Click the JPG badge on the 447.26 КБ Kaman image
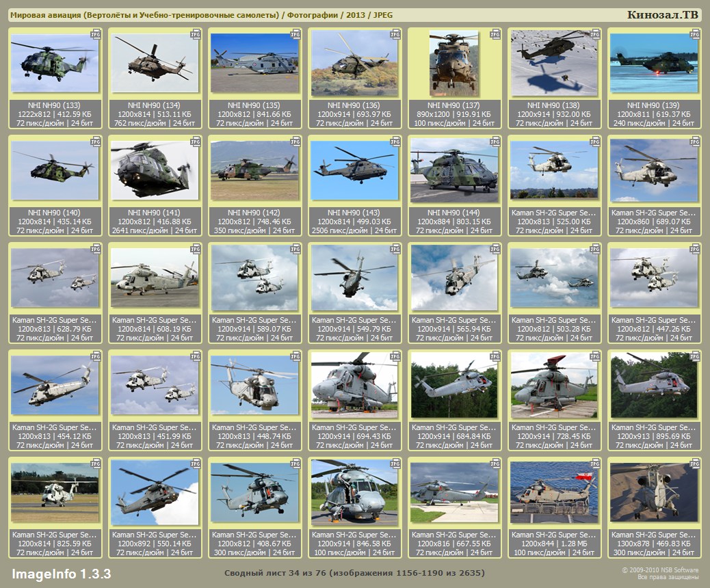The image size is (710, 588). [x=695, y=249]
